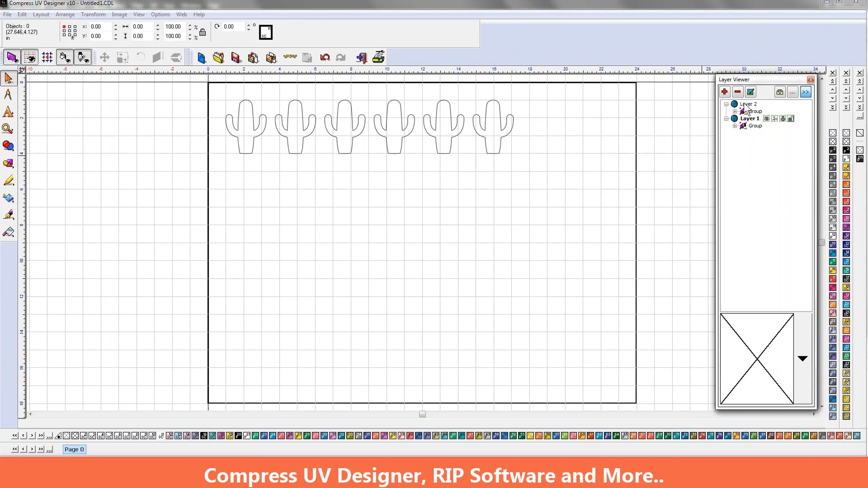Viewport: 868px width, 488px height.
Task: Activate the Zoom magnifier tool
Action: pos(8,129)
